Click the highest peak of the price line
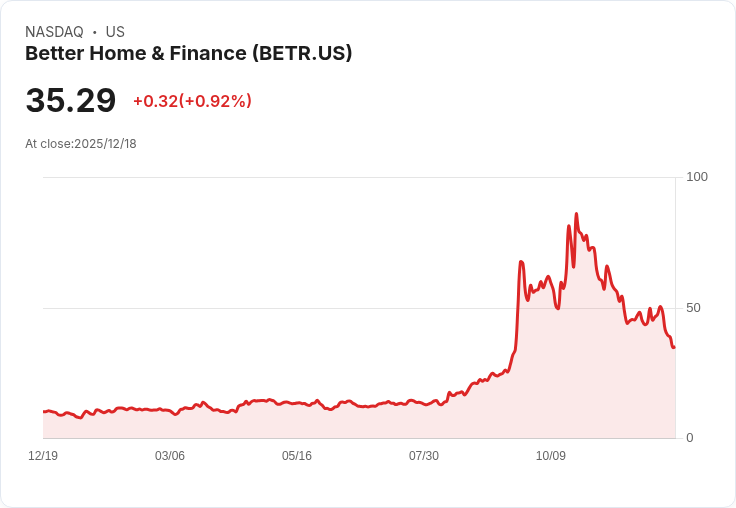This screenshot has width=736, height=508. (576, 214)
